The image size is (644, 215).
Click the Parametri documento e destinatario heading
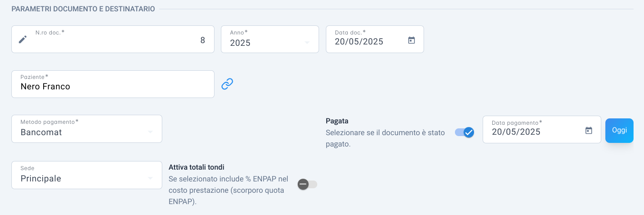tap(83, 9)
